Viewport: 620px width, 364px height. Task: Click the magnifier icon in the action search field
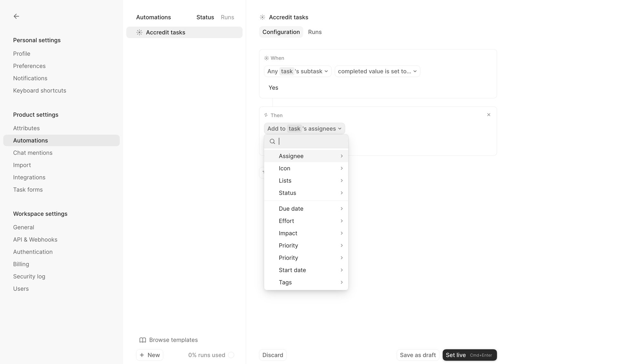coord(272,141)
